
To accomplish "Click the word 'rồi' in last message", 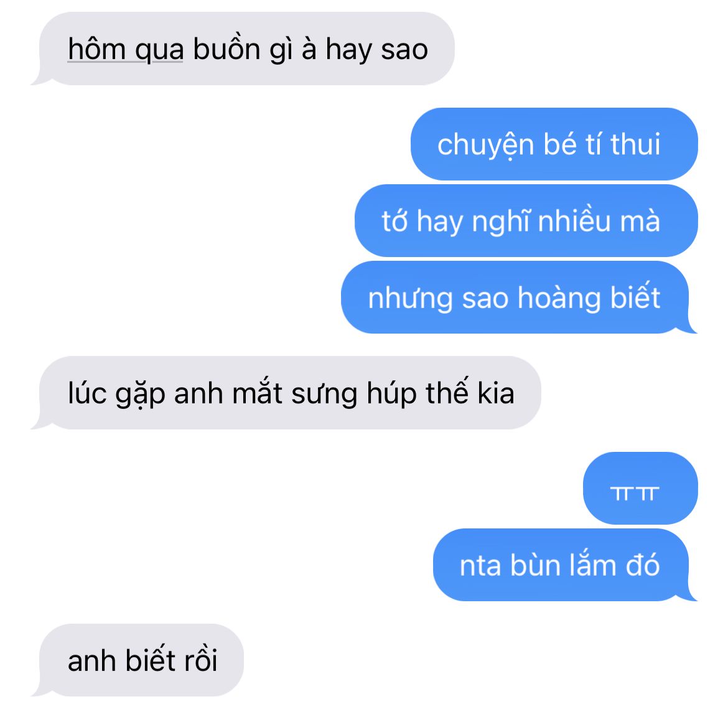I will coord(200,660).
